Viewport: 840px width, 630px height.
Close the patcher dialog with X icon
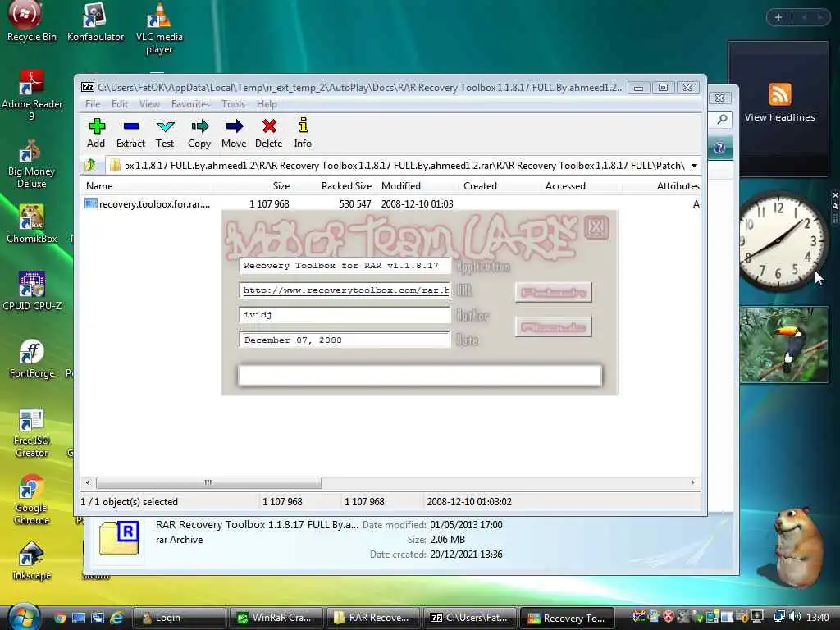point(596,227)
